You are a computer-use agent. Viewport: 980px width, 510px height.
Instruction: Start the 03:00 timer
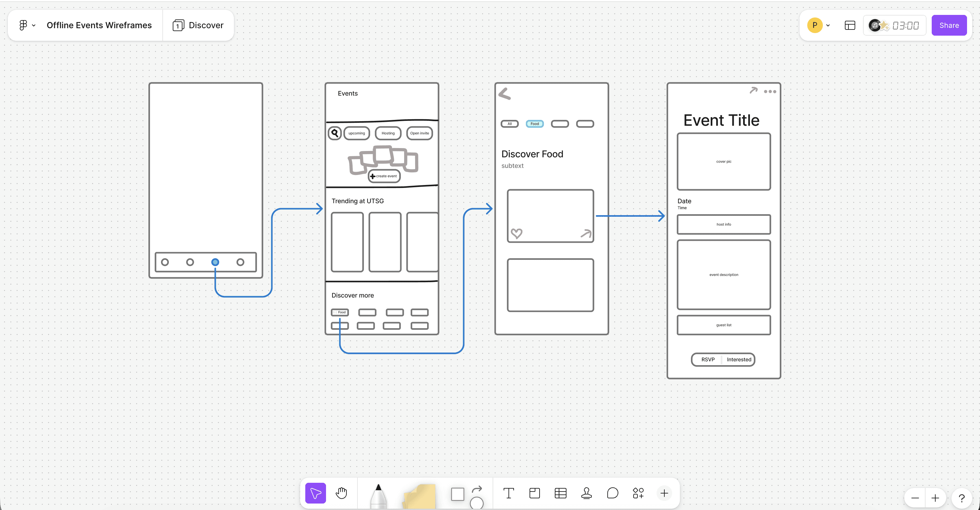click(905, 26)
